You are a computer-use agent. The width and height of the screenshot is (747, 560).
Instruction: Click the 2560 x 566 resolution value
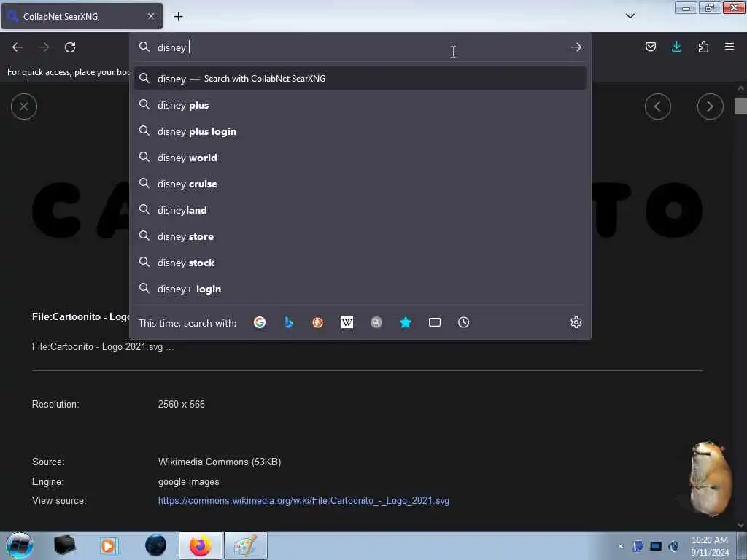[182, 404]
